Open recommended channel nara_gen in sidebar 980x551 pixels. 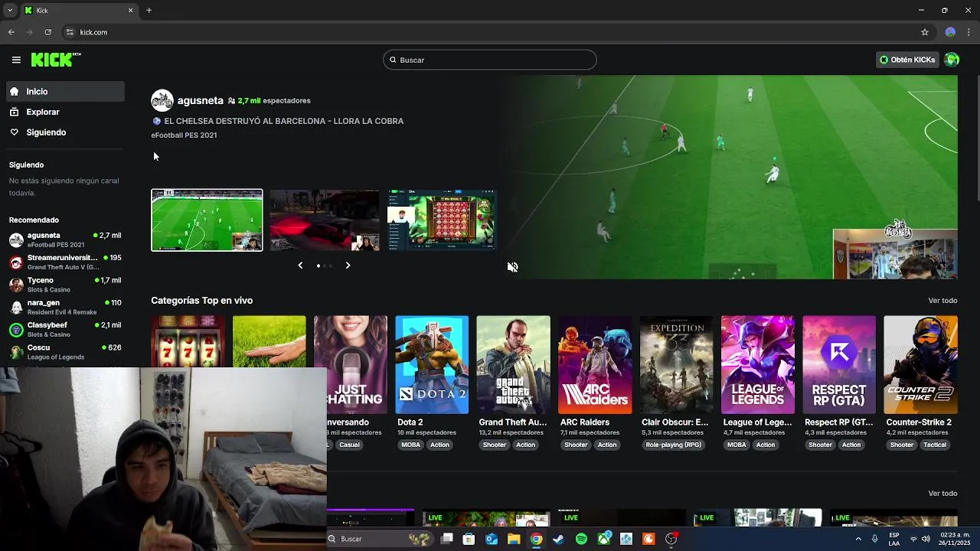click(65, 307)
